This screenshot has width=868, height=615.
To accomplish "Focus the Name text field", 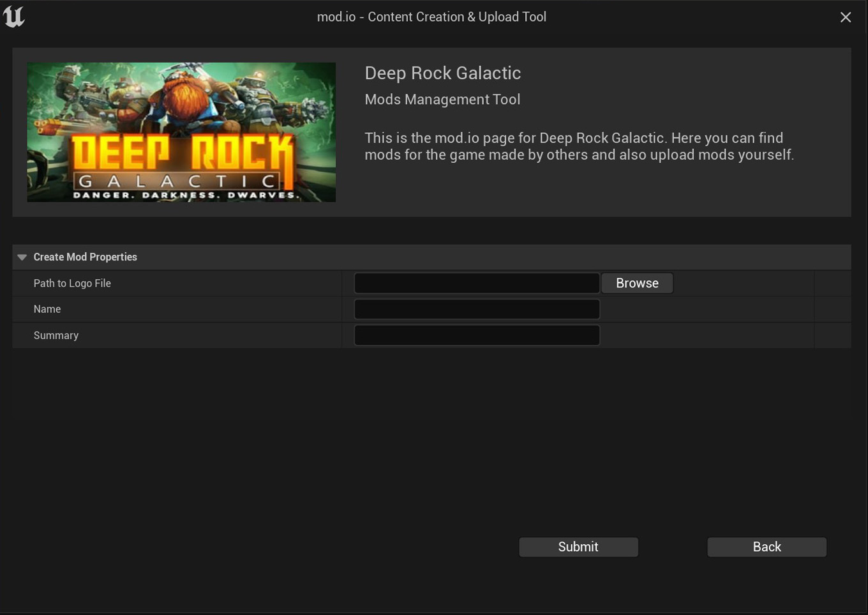I will pyautogui.click(x=477, y=309).
